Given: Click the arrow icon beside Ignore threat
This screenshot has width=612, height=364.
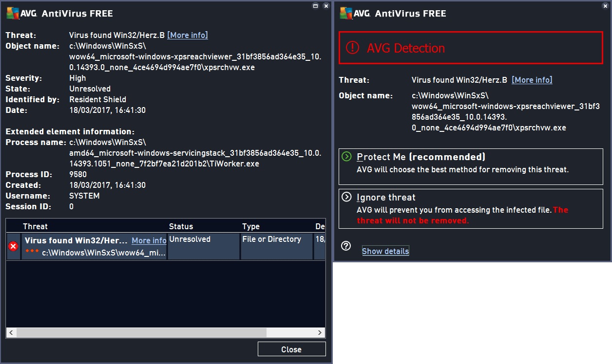Looking at the screenshot, I should (x=346, y=197).
